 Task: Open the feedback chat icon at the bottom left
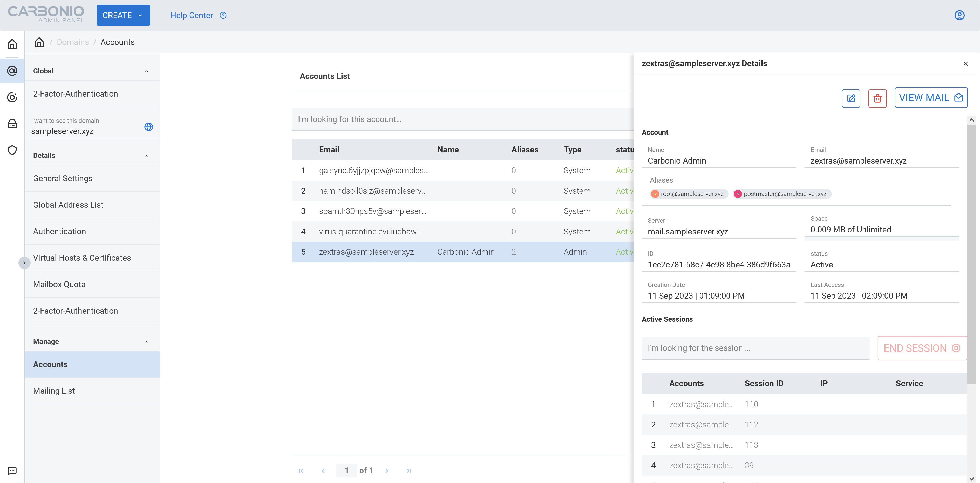[x=12, y=471]
